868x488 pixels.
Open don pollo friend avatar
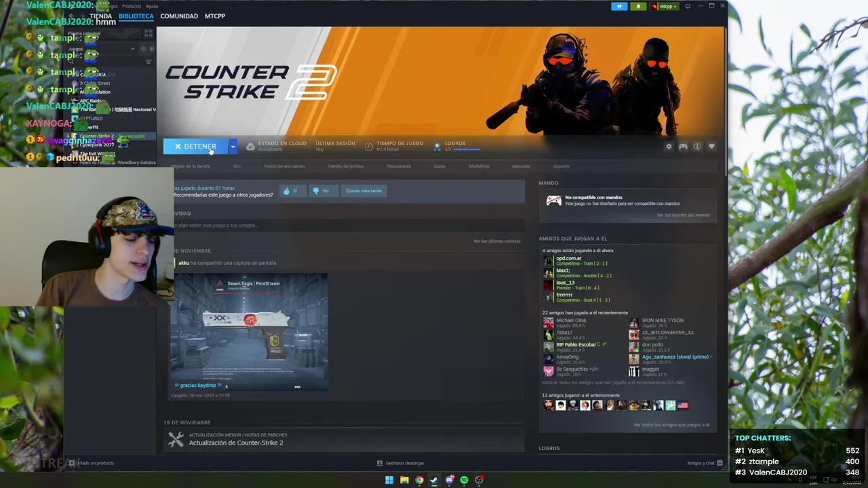click(633, 348)
